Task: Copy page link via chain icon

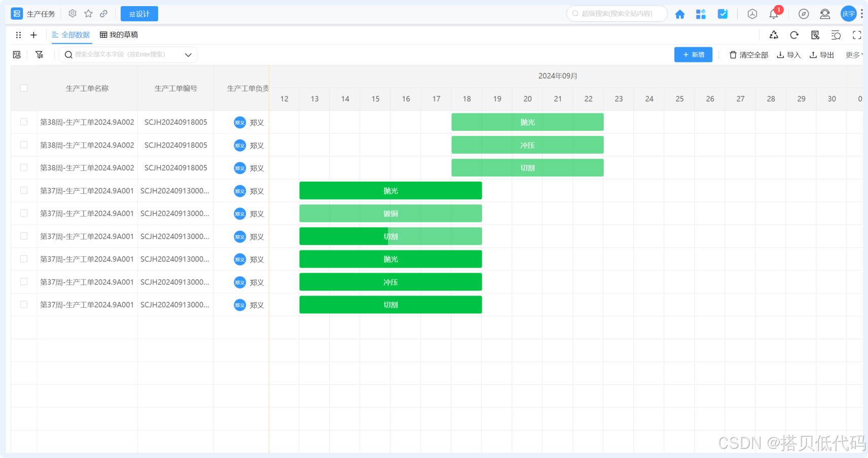Action: click(103, 14)
